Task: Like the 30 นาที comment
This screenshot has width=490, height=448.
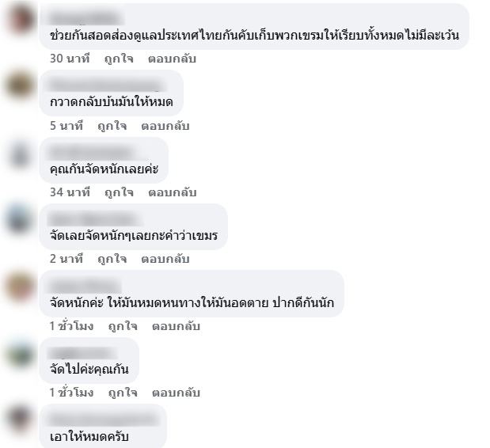Action: click(119, 59)
